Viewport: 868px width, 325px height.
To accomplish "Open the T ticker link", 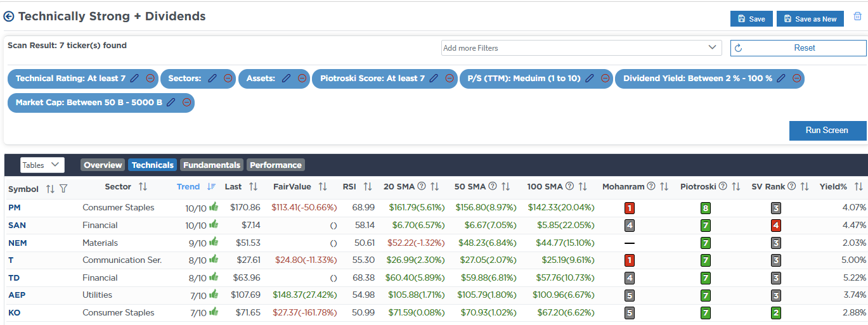I will [x=11, y=260].
